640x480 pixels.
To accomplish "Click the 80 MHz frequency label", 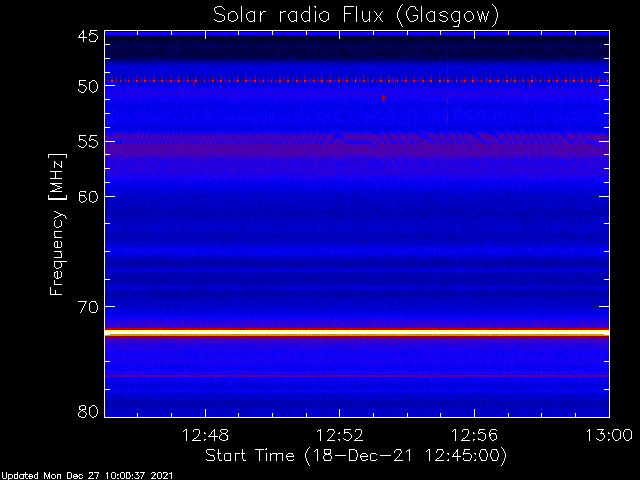I will pyautogui.click(x=88, y=411).
